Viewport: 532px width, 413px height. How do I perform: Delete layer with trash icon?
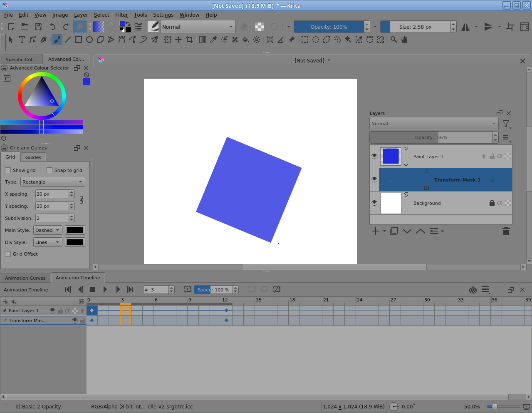(506, 231)
